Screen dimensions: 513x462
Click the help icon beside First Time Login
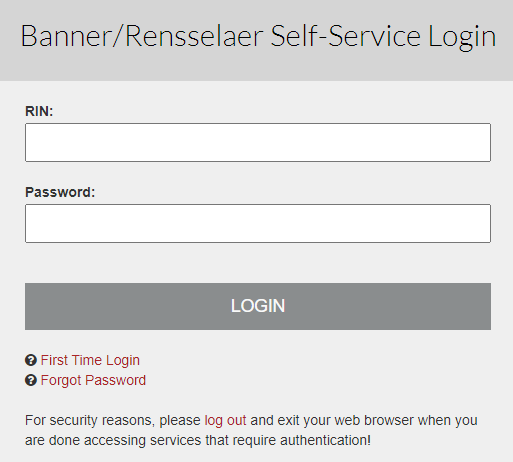point(31,360)
